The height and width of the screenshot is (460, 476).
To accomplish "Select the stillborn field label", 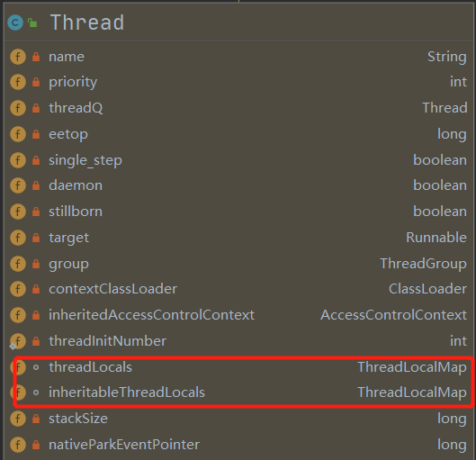I will tap(76, 212).
